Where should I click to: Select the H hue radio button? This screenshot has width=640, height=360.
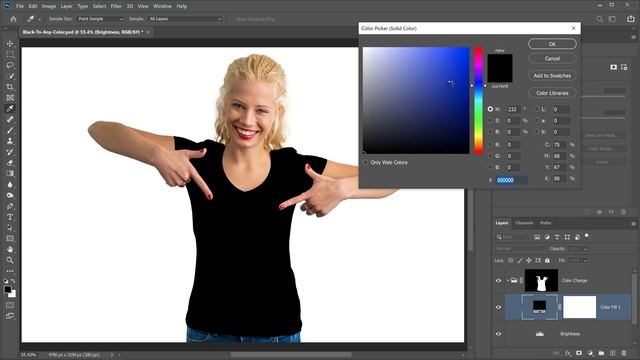(x=490, y=109)
